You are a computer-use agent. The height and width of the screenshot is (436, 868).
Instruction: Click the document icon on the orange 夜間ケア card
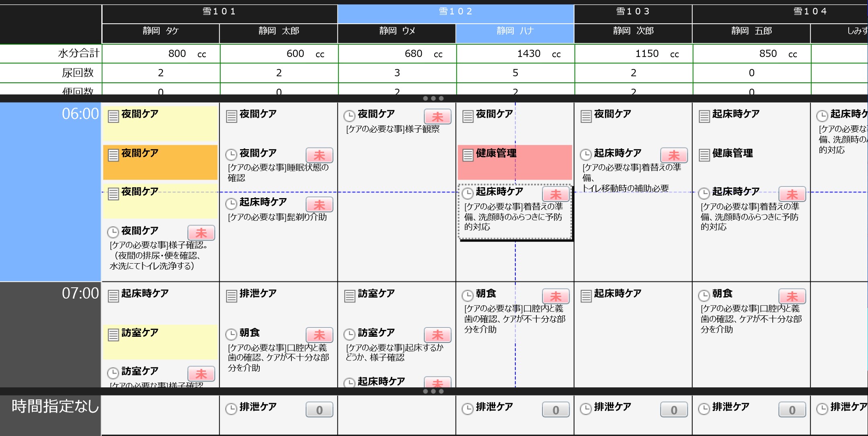click(113, 155)
